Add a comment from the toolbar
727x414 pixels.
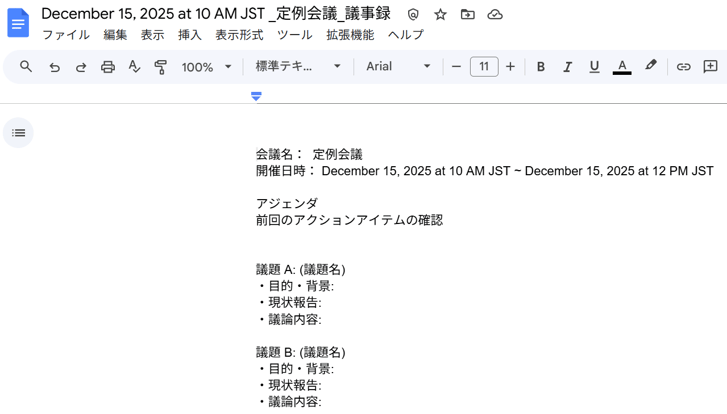710,67
